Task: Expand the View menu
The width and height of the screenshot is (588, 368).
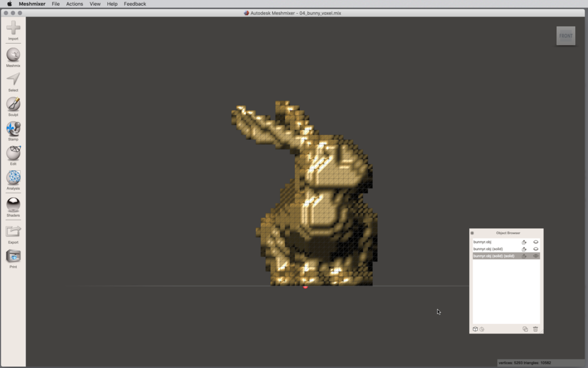Action: pos(95,4)
